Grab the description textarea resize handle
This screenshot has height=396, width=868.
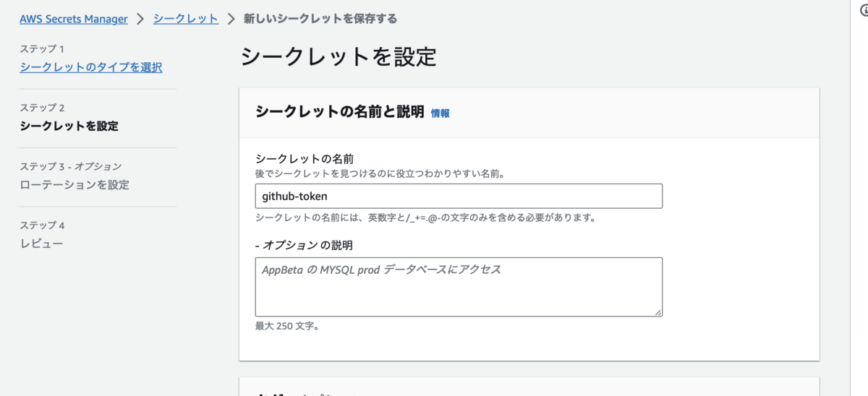658,312
